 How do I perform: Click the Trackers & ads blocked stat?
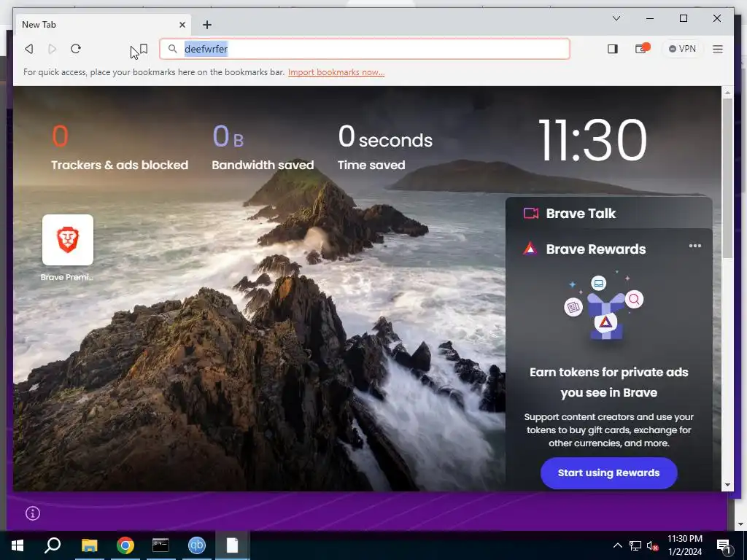tap(120, 147)
